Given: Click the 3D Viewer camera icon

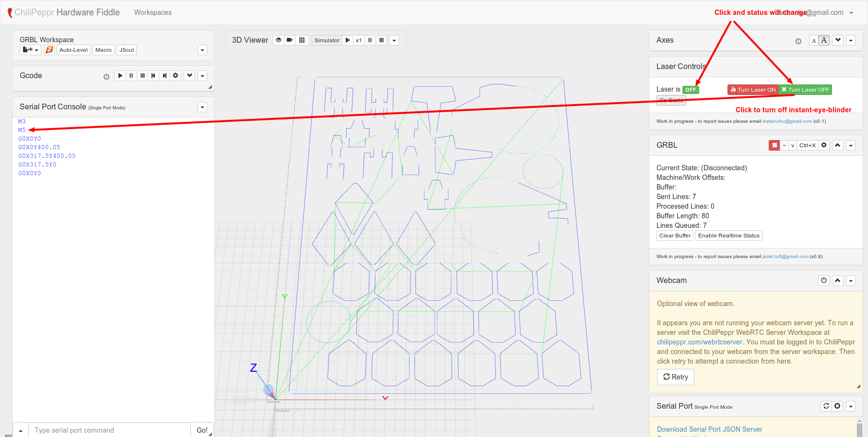Looking at the screenshot, I should point(290,40).
